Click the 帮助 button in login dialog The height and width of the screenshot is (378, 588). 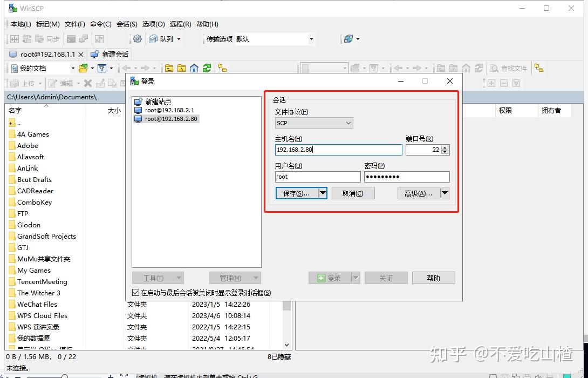[x=433, y=278]
